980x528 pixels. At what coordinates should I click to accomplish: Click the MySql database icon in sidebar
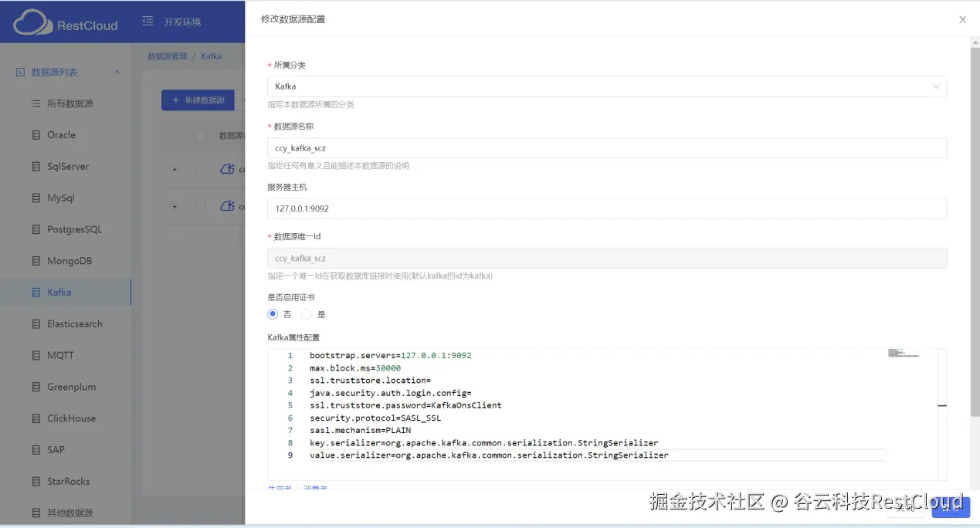click(36, 198)
